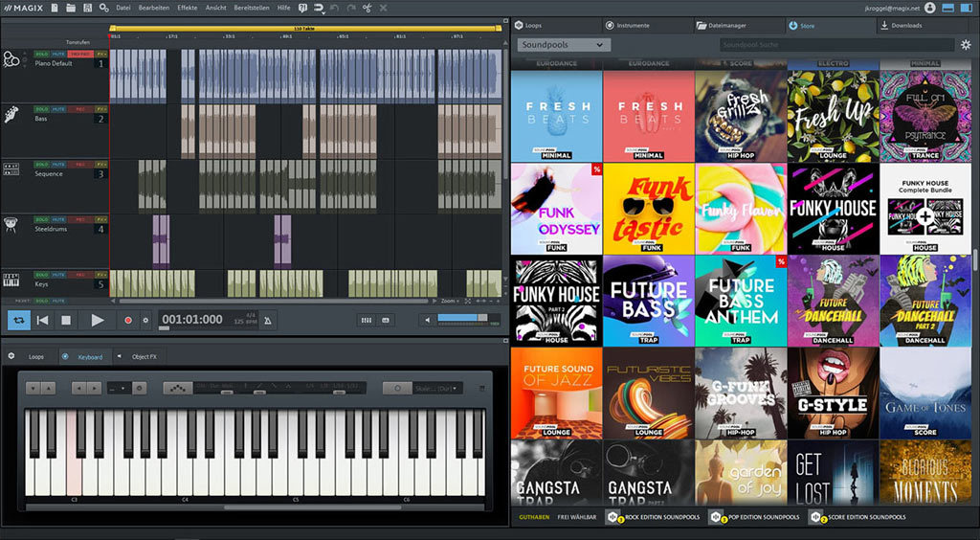980x540 pixels.
Task: Open the Soundpools dropdown
Action: (x=564, y=45)
